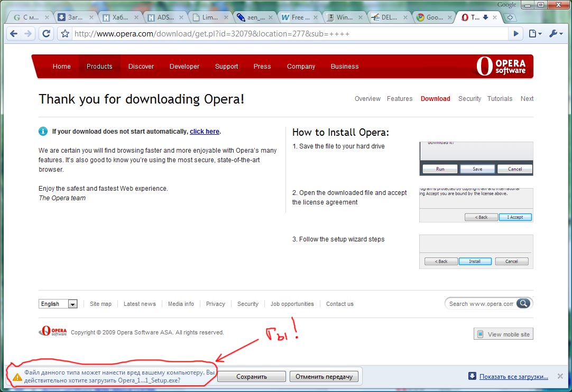Close the 'Win...' tab

click(361, 17)
